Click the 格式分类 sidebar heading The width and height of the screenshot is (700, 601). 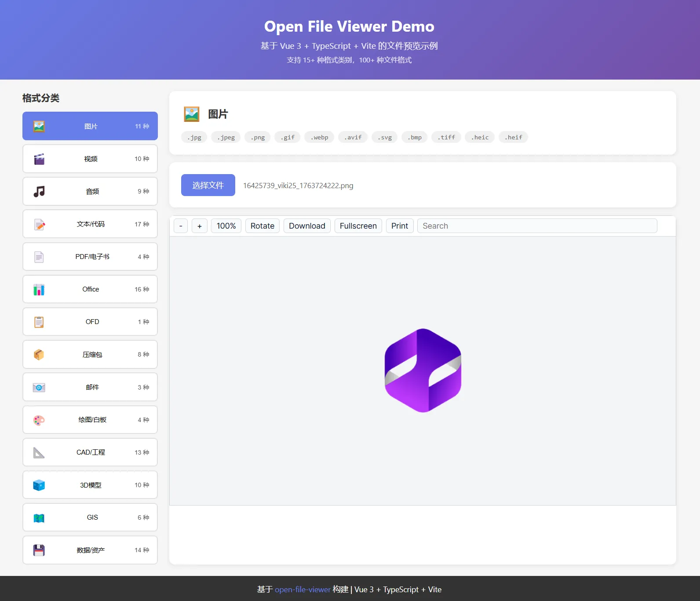click(x=41, y=98)
